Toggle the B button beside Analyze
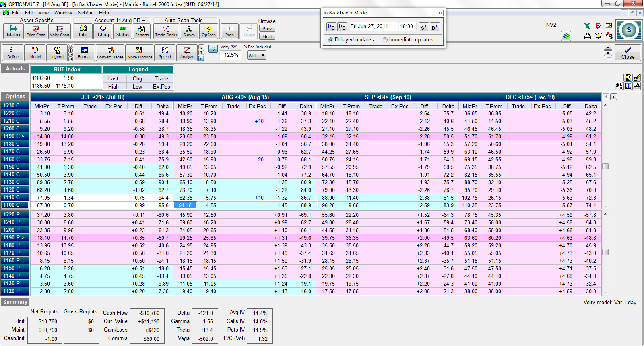The height and width of the screenshot is (346, 644). tap(201, 58)
